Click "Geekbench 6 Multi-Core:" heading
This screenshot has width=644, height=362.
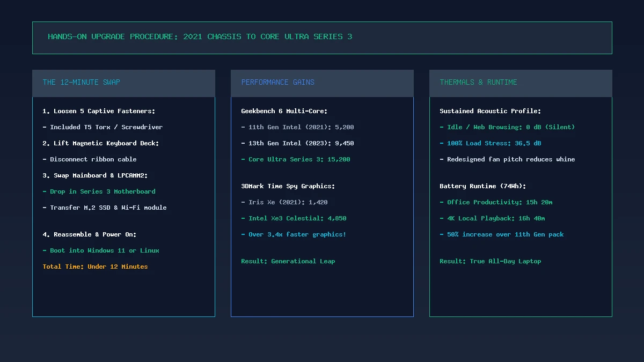[284, 111]
